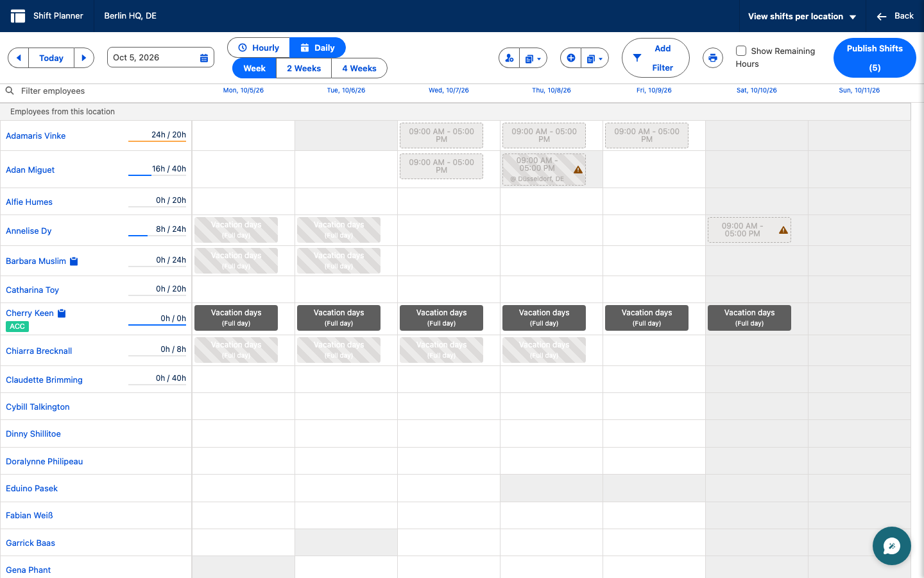The width and height of the screenshot is (924, 578).
Task: Open Adamaris Vinke's Friday 09:00 AM shift
Action: pyautogui.click(x=647, y=136)
